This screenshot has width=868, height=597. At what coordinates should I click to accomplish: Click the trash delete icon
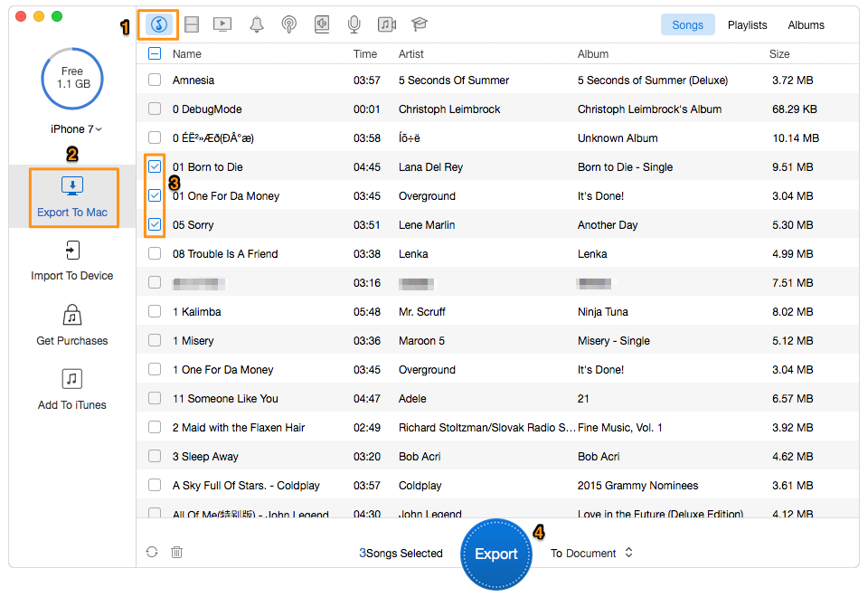tap(176, 552)
